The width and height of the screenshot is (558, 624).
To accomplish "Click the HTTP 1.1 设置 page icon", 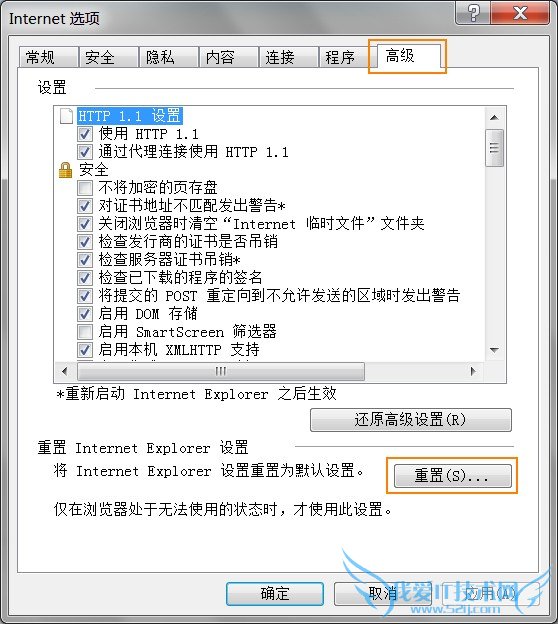I will coord(66,116).
